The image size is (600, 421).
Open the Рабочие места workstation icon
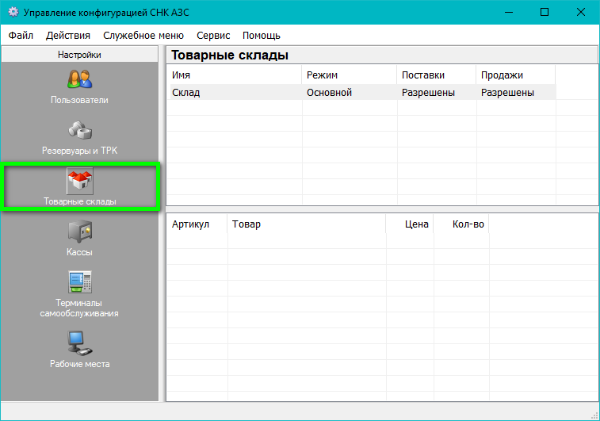79,344
